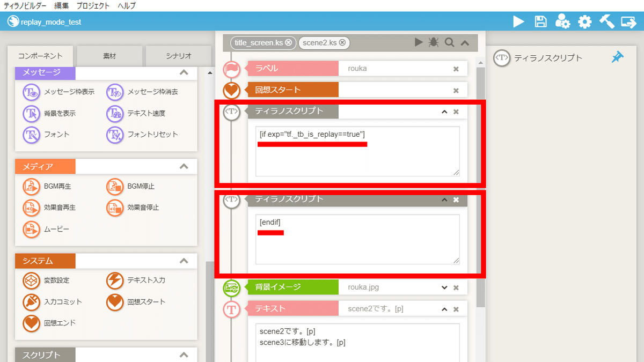The image size is (644, 362).
Task: Delete the テキスト scene2 block
Action: tap(456, 309)
